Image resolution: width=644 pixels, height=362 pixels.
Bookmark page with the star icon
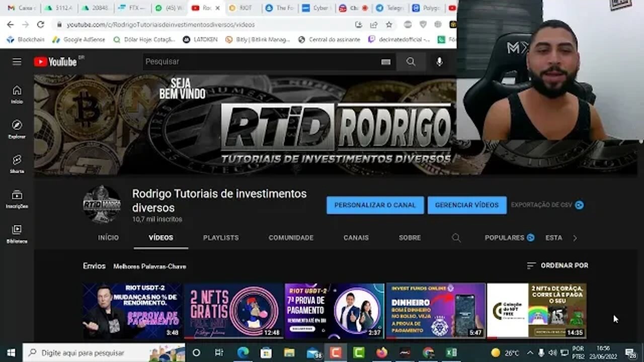(389, 24)
